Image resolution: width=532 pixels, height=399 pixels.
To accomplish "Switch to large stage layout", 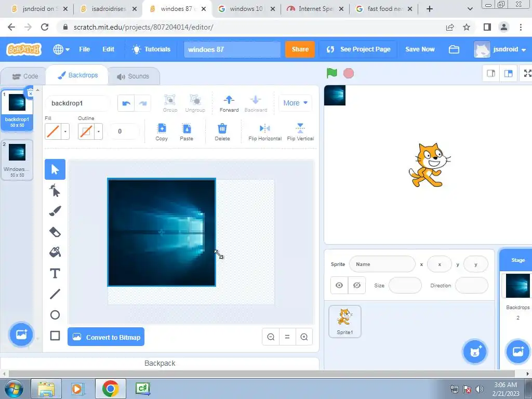I will coord(508,73).
